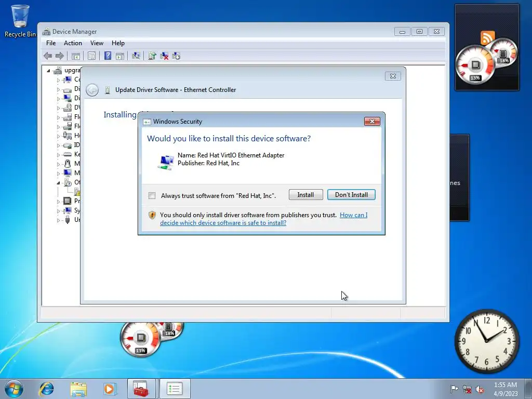The height and width of the screenshot is (399, 532).
Task: Open the Action menu
Action: (73, 43)
